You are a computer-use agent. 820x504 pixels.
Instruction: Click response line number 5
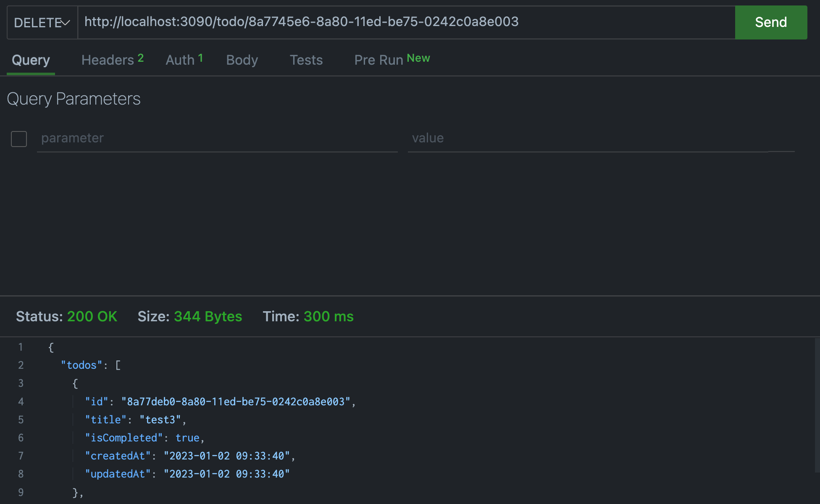pos(21,420)
